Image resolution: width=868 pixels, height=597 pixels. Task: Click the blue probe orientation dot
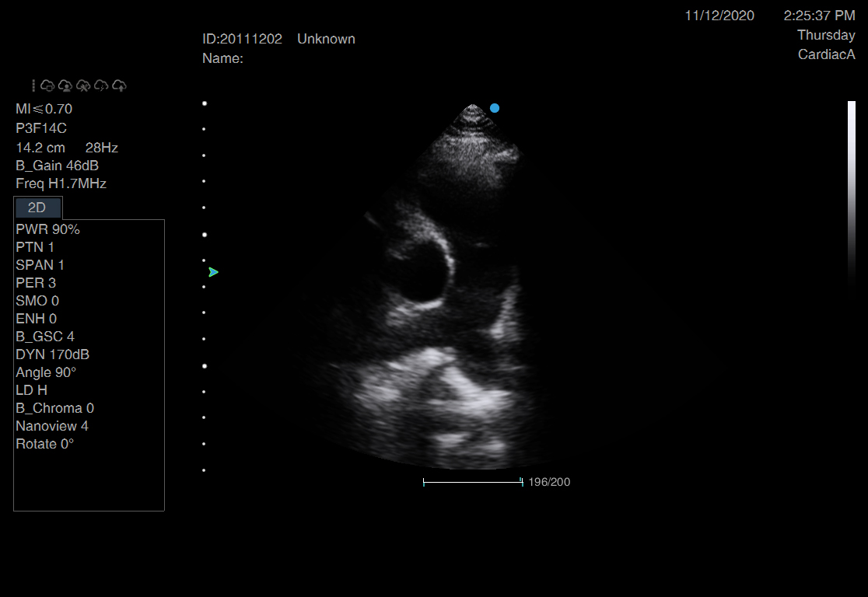tap(495, 108)
